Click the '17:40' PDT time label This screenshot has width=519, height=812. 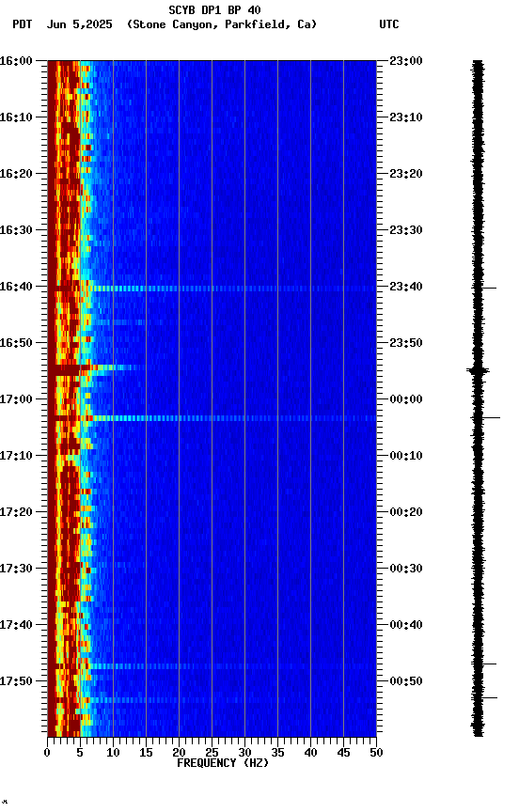pyautogui.click(x=16, y=626)
